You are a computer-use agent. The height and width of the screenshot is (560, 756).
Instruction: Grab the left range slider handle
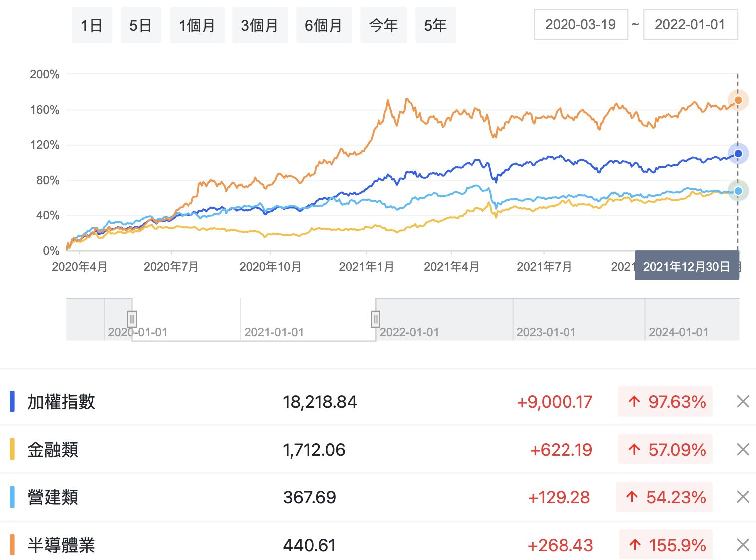(x=132, y=318)
